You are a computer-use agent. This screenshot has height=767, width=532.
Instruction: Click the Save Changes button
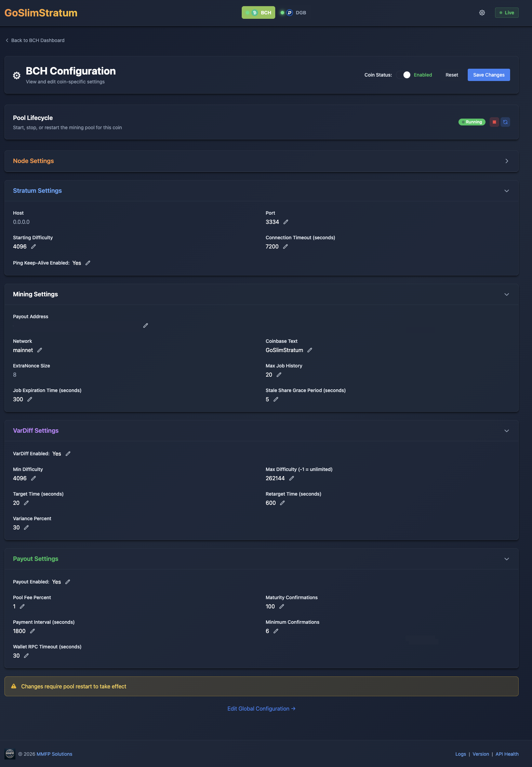tap(489, 75)
